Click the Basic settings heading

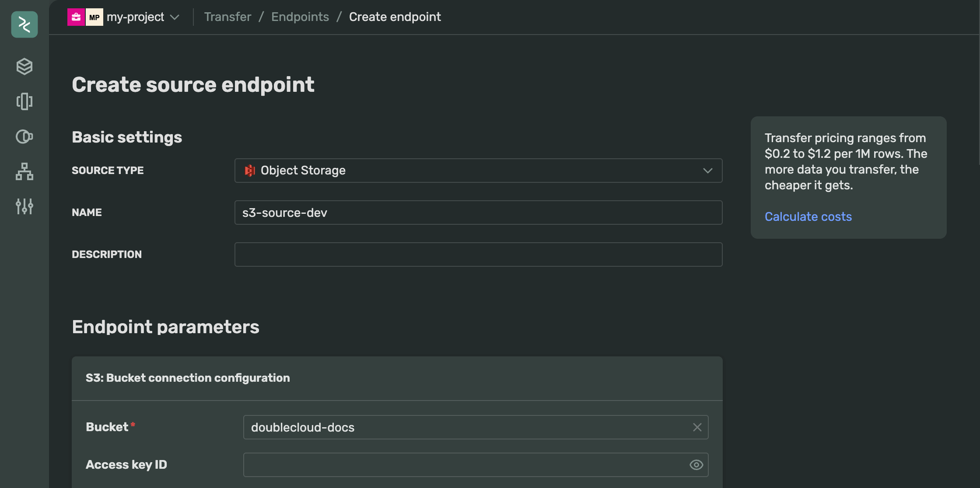pyautogui.click(x=127, y=137)
